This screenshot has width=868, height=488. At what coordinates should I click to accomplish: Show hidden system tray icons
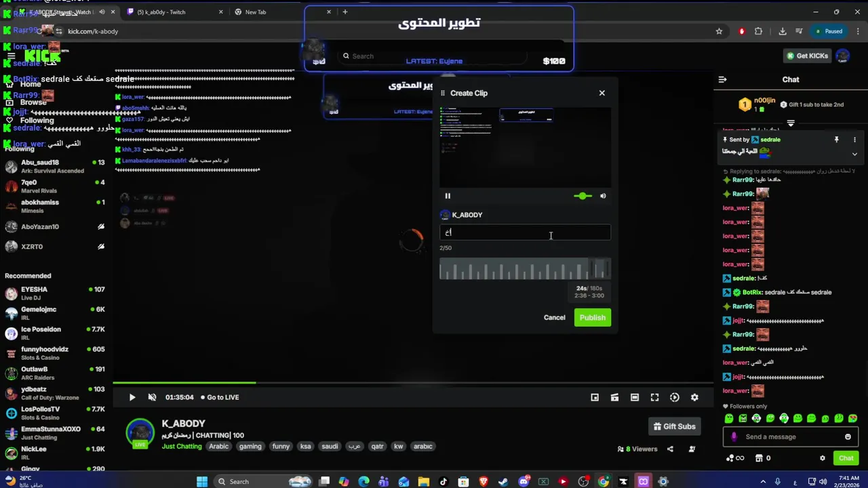point(763,481)
